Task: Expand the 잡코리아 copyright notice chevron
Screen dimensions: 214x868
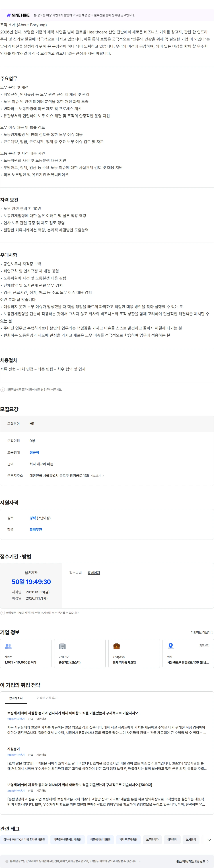Action: [x=140, y=861]
